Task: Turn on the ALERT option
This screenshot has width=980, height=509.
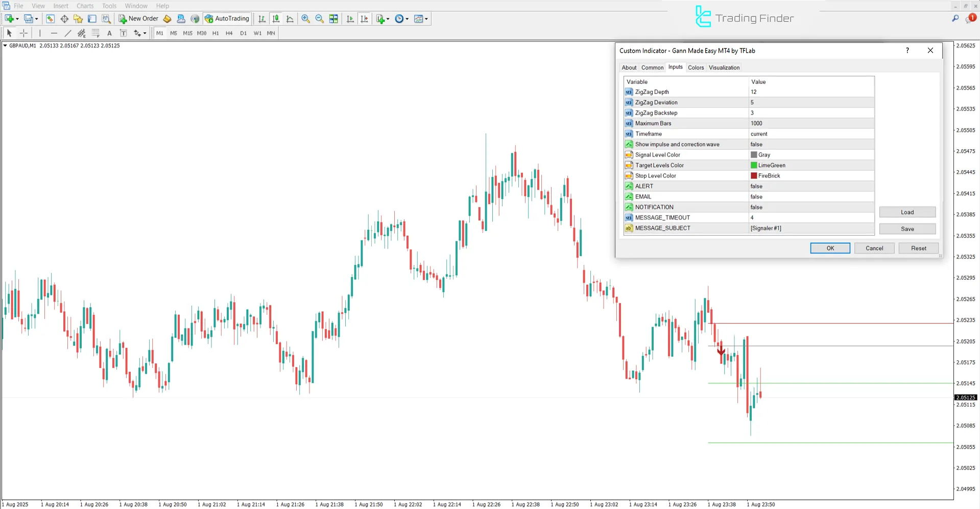Action: tap(811, 186)
